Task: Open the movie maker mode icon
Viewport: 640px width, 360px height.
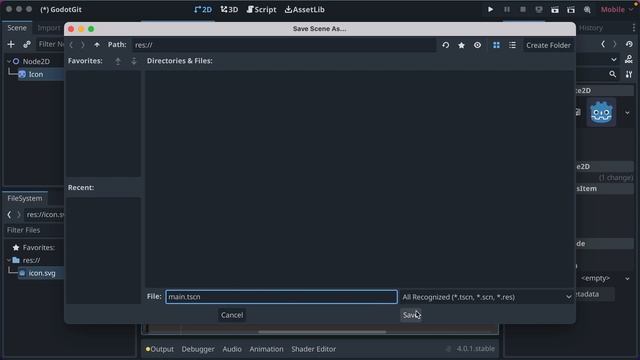Action: [x=587, y=9]
